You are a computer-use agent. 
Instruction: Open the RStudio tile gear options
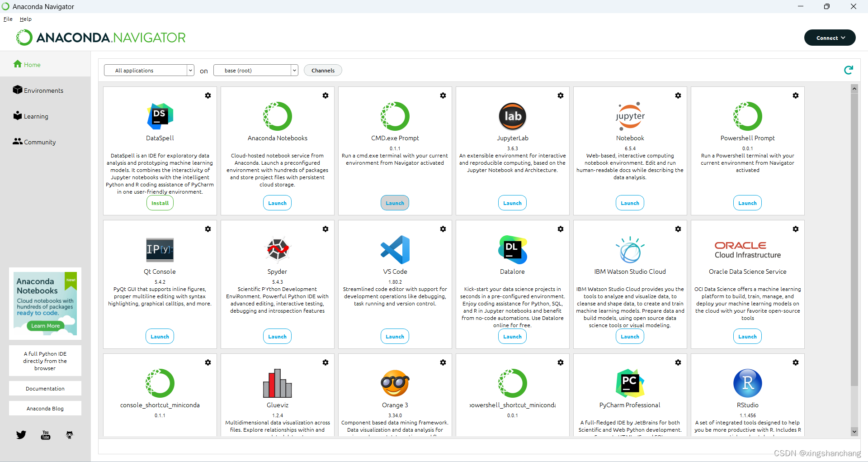click(x=796, y=362)
